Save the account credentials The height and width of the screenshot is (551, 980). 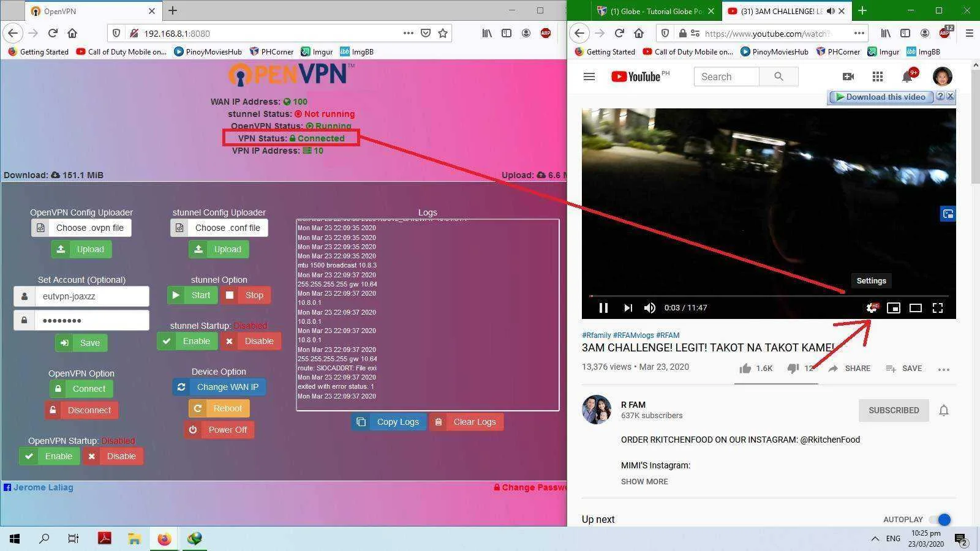(81, 343)
